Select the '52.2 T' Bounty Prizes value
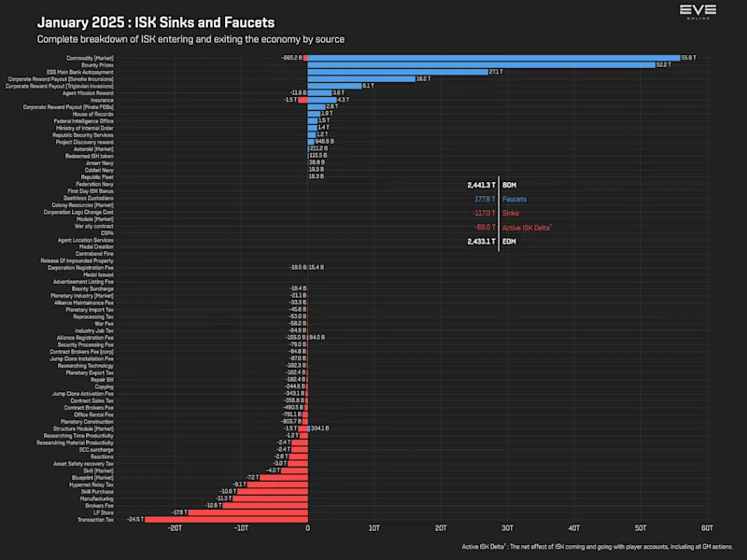This screenshot has width=747, height=560. [x=664, y=64]
